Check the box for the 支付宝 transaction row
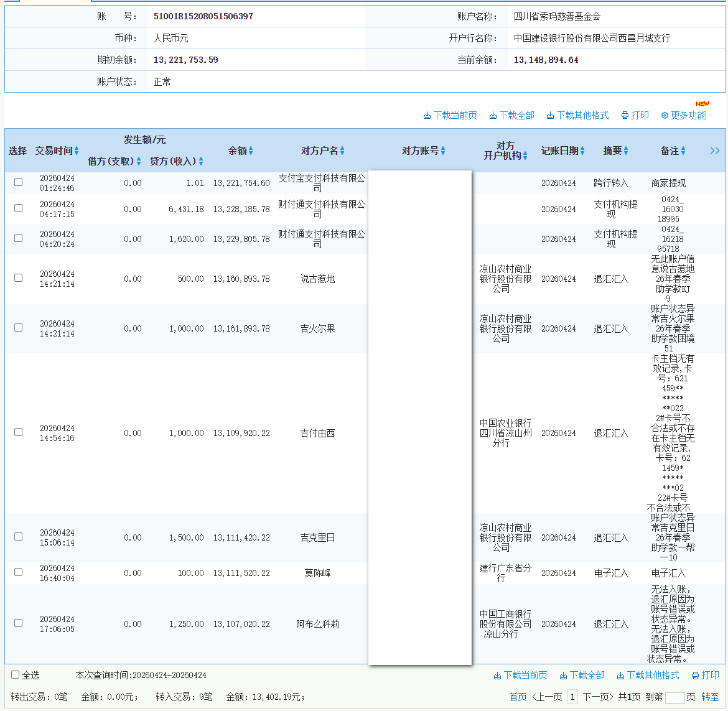 coord(18,183)
